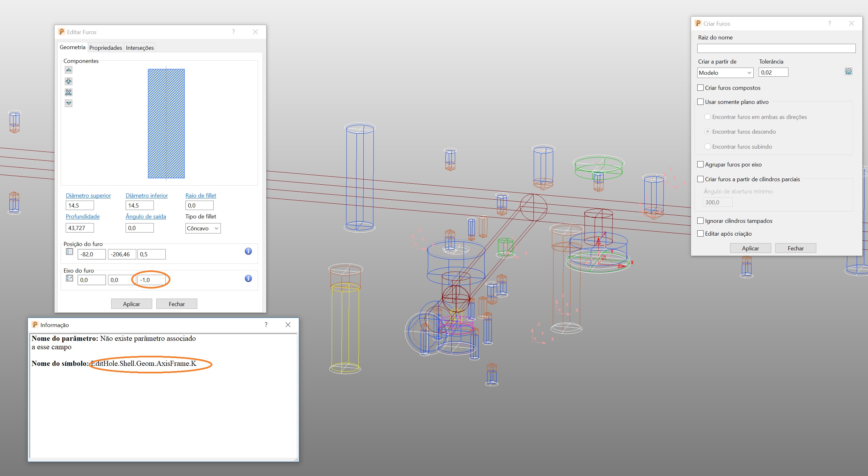Click Tolerância field showing 0,02
The height and width of the screenshot is (476, 868).
coord(773,72)
